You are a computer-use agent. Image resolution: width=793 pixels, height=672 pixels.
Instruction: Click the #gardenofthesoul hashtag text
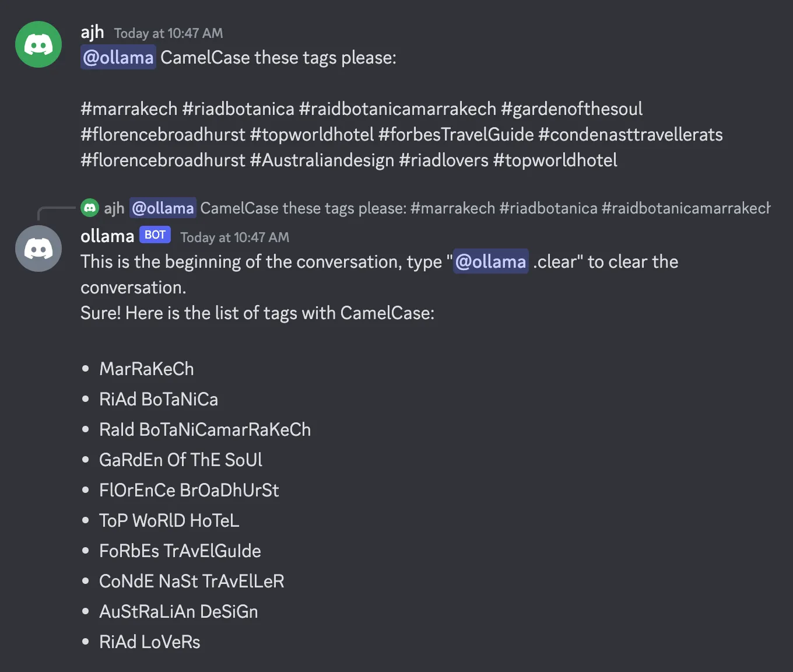click(571, 109)
